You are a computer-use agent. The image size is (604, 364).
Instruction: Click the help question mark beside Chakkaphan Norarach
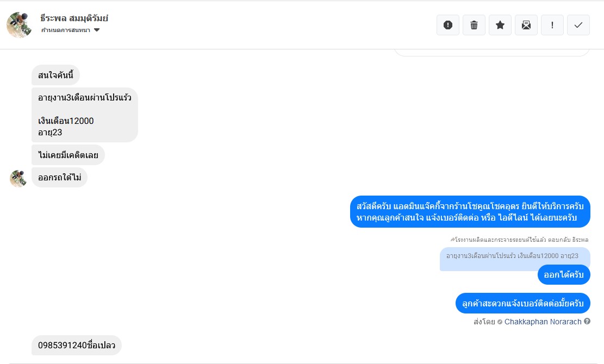(x=587, y=322)
